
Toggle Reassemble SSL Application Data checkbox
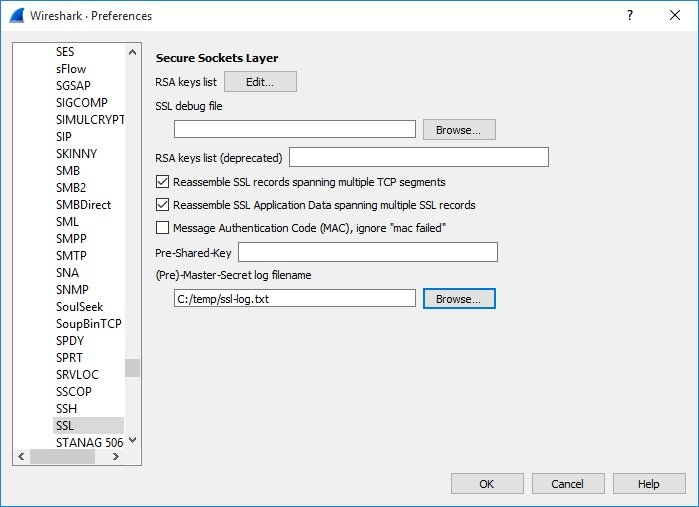[x=162, y=205]
